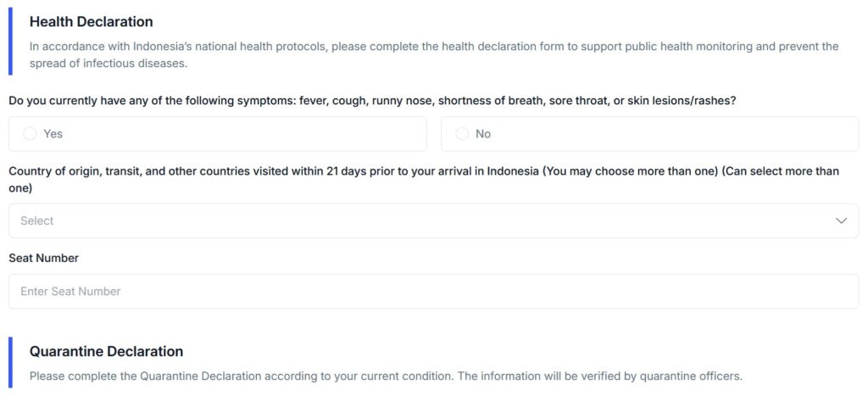Click the "Yes" option label text
Screen dimensions: 868x402
coord(53,133)
